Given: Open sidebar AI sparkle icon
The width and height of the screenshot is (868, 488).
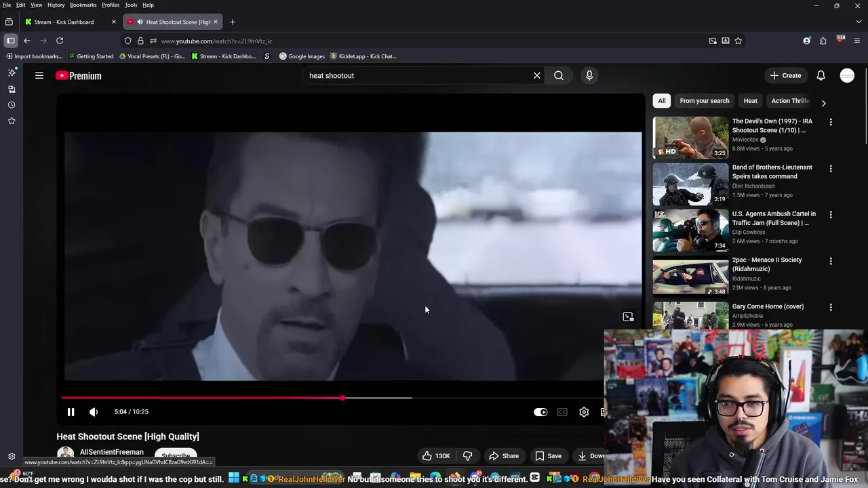Looking at the screenshot, I should coord(12,73).
